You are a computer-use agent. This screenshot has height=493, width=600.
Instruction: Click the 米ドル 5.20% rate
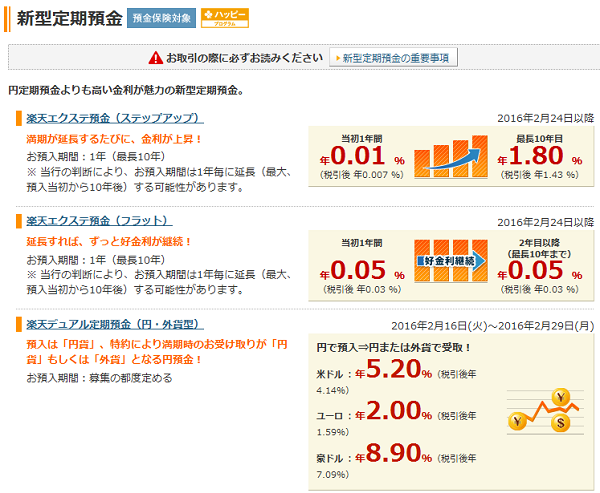click(393, 370)
